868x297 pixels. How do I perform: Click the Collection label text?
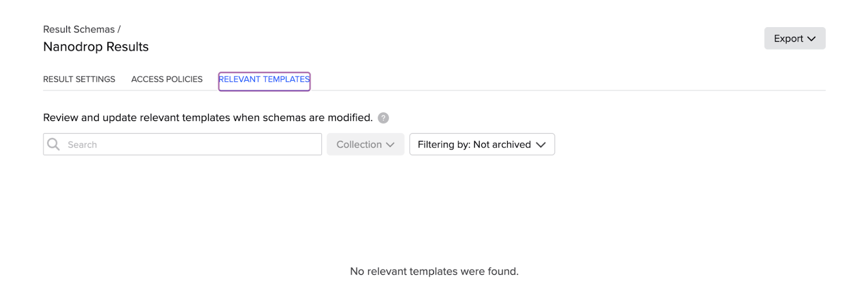(x=359, y=145)
